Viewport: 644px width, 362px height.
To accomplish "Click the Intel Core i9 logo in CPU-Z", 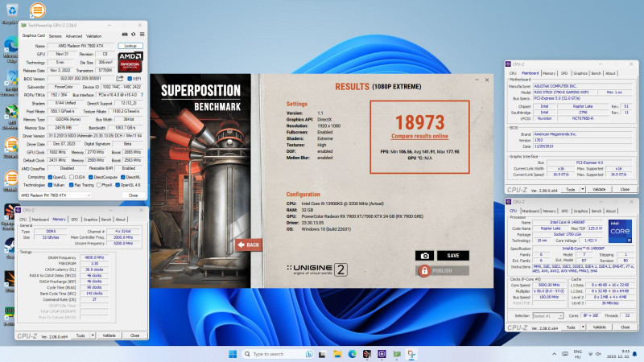I will [x=620, y=231].
